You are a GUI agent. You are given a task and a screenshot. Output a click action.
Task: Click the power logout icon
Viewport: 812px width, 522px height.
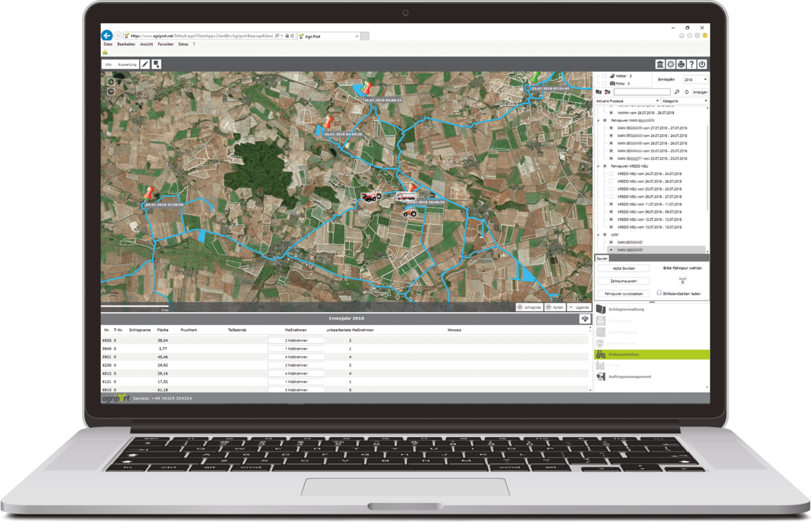(x=702, y=64)
